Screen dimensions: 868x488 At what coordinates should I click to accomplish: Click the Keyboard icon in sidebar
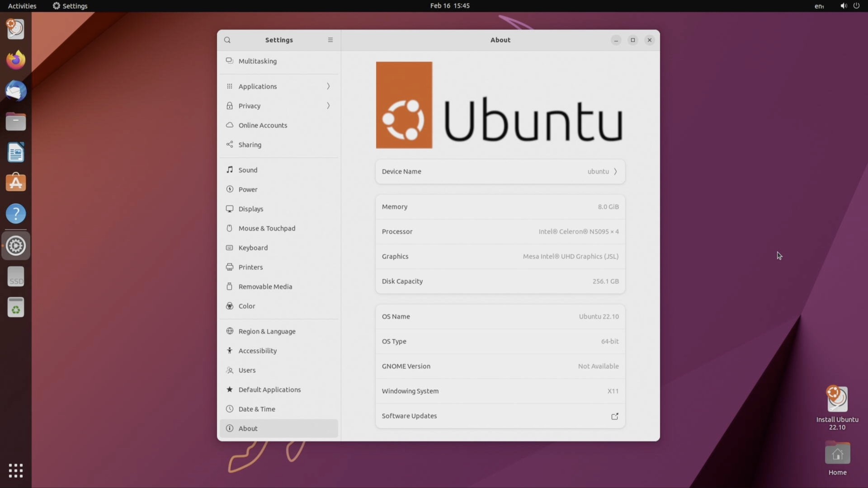click(230, 248)
